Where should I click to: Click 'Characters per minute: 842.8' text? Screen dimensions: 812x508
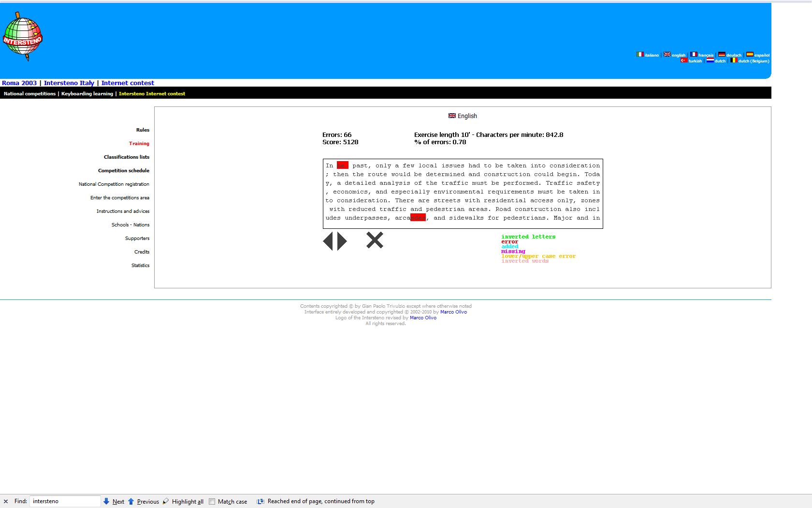pyautogui.click(x=520, y=134)
